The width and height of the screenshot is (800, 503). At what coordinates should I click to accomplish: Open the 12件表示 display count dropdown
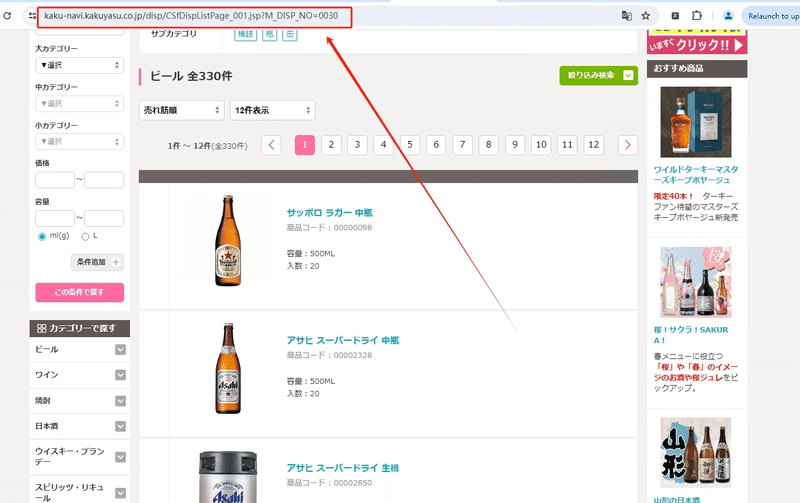[x=272, y=110]
